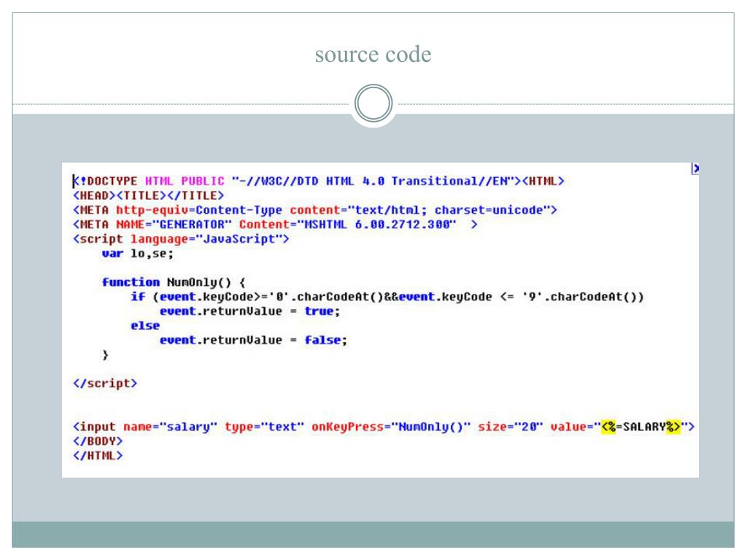Click the "var lo,se;" declaration line
This screenshot has height=560, width=747.
click(x=138, y=253)
